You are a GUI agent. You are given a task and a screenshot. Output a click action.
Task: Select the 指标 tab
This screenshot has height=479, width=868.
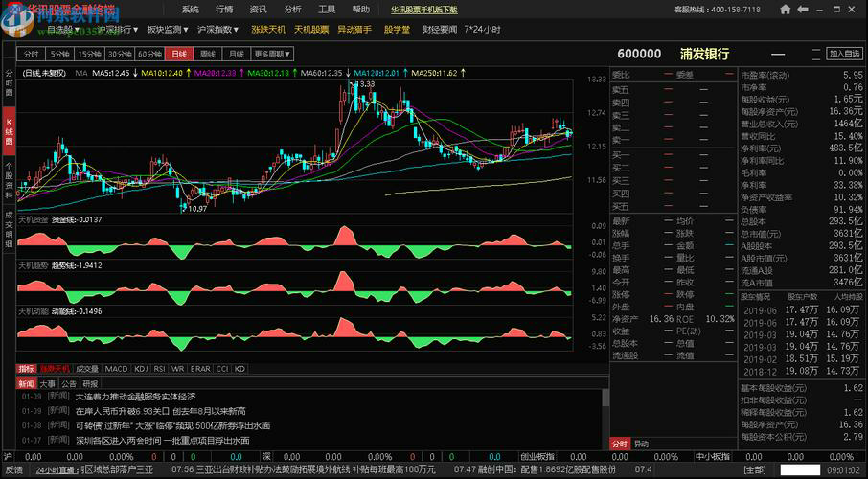pyautogui.click(x=26, y=368)
